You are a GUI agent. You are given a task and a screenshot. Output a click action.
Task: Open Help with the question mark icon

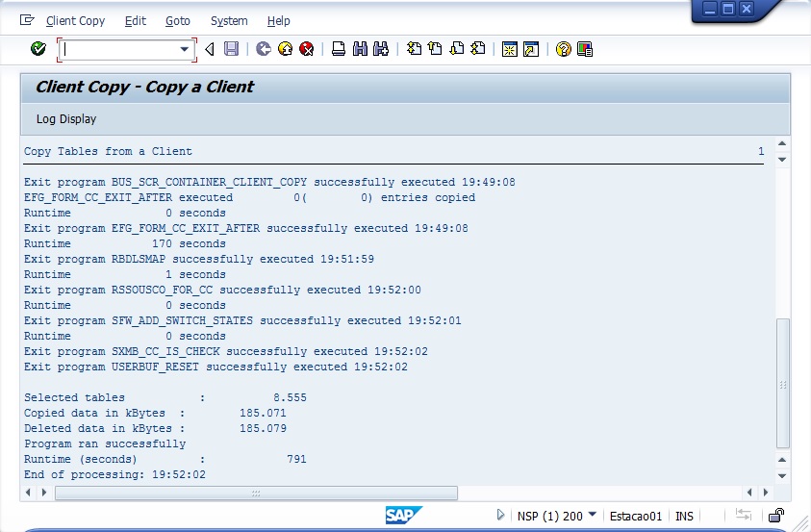click(563, 49)
